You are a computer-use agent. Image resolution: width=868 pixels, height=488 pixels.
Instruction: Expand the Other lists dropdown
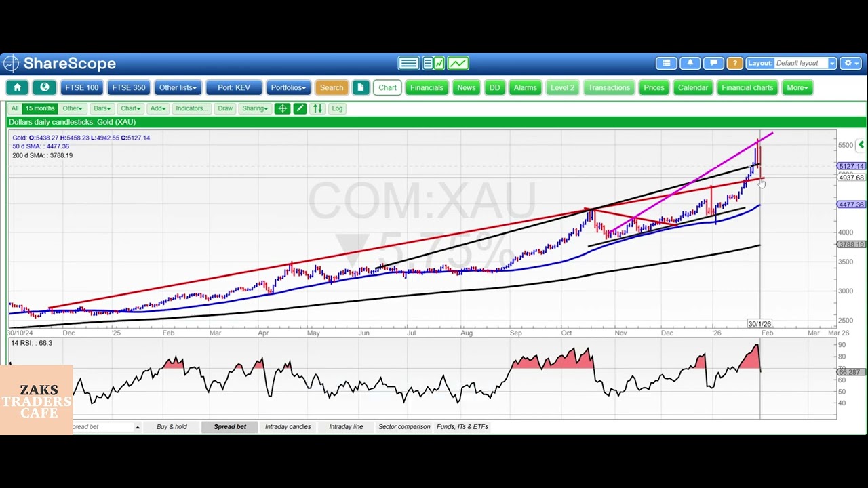178,87
